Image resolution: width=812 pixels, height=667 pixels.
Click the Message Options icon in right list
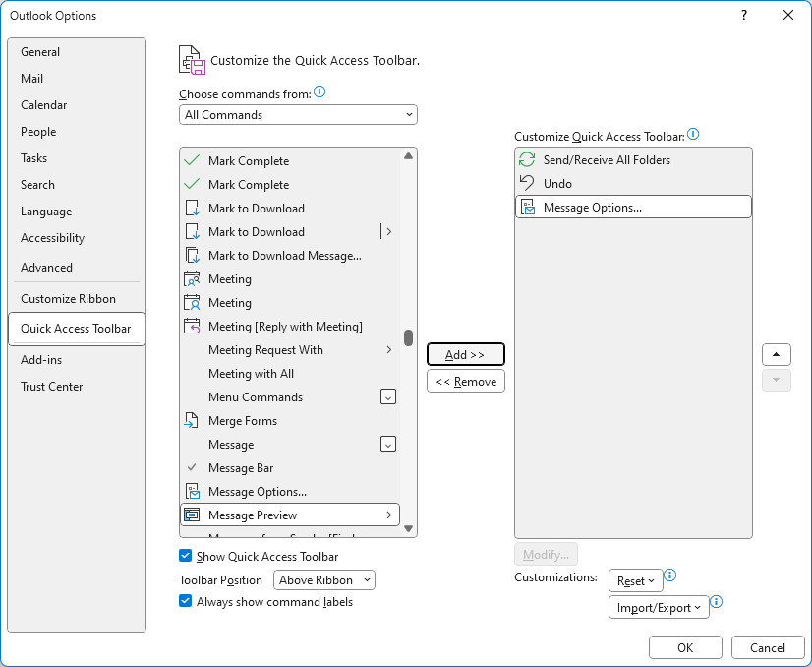[527, 208]
